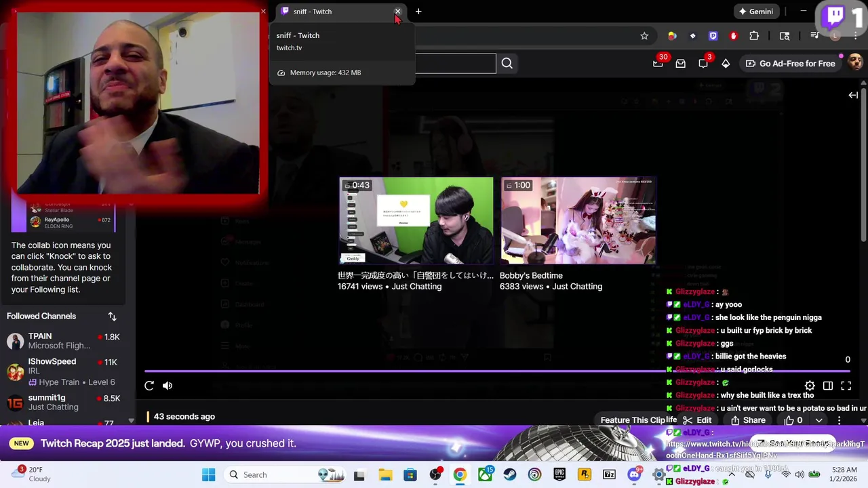Expand the chevron next to the like count
The image size is (868, 488).
818,420
